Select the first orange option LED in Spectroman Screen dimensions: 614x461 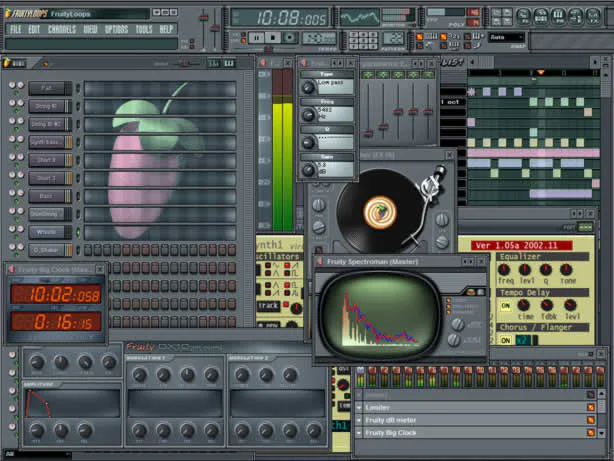449,301
